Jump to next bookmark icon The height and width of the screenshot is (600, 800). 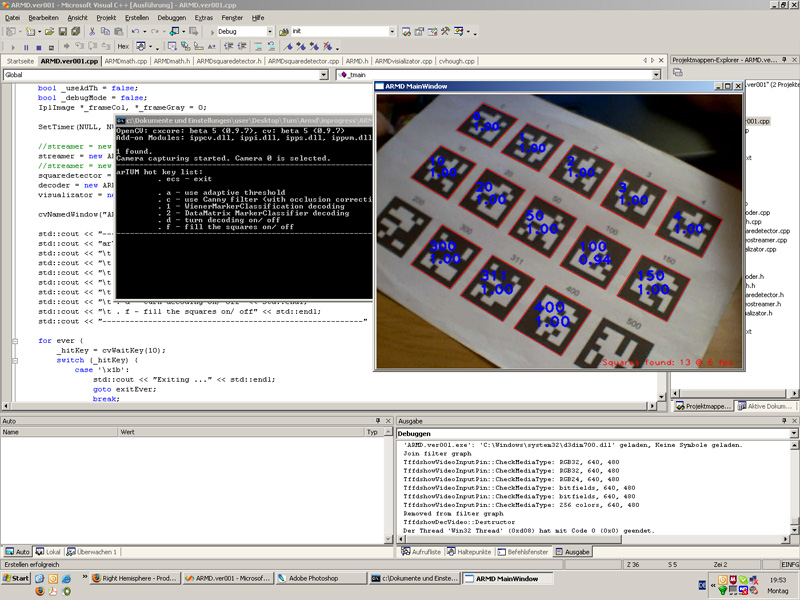(x=301, y=46)
